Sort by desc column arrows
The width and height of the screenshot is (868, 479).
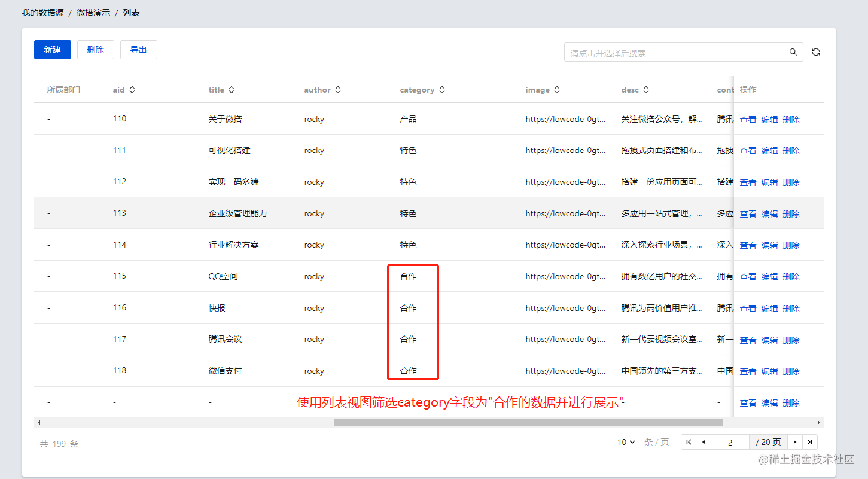pos(646,90)
